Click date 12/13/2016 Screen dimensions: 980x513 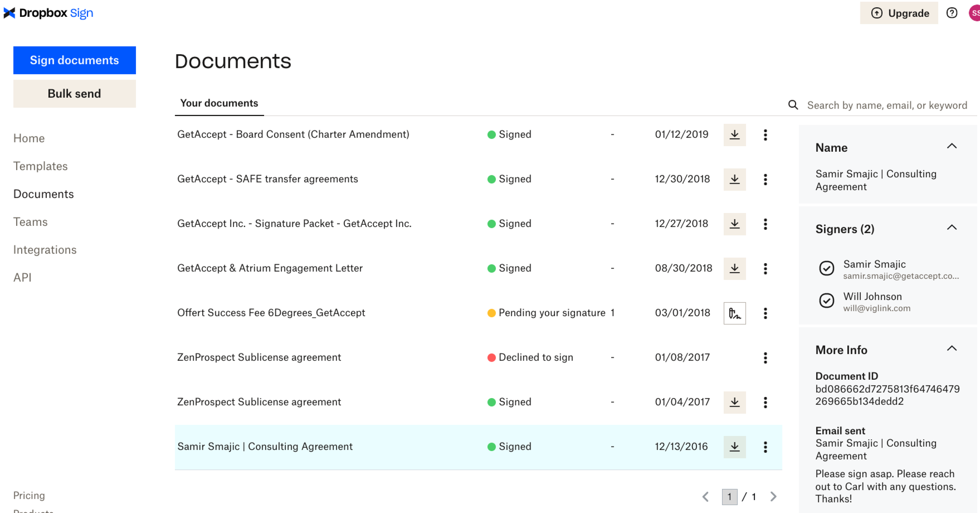[681, 446]
